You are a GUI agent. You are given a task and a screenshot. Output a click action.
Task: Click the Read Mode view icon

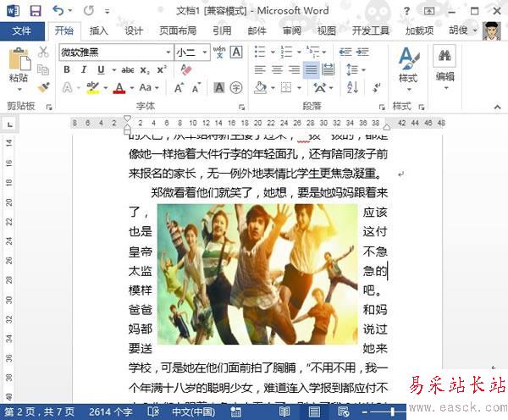coord(284,412)
